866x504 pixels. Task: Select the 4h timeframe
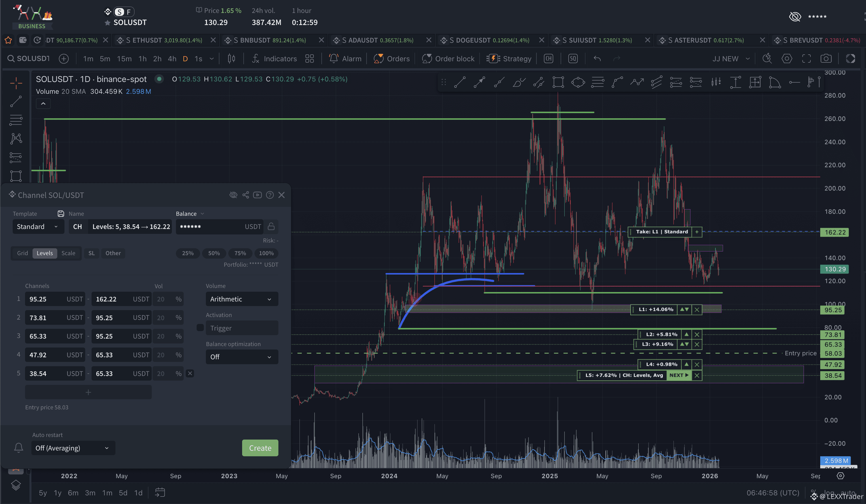point(172,59)
